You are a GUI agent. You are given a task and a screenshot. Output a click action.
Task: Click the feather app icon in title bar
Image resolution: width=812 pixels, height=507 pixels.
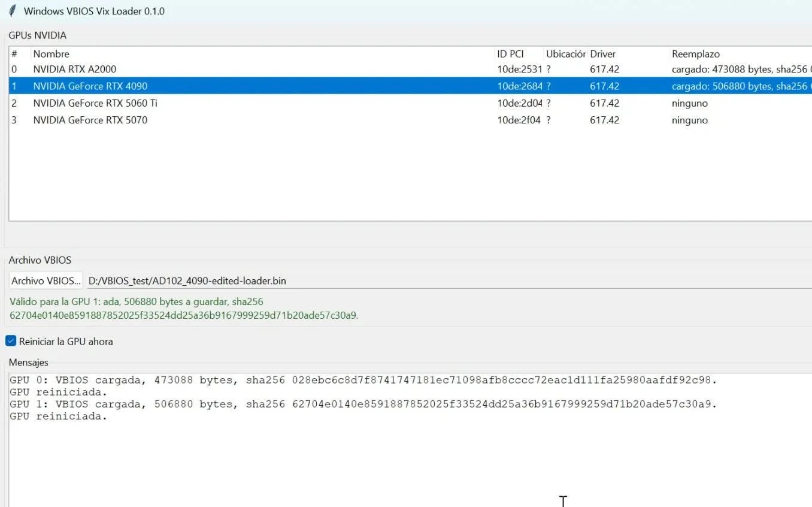[x=12, y=11]
